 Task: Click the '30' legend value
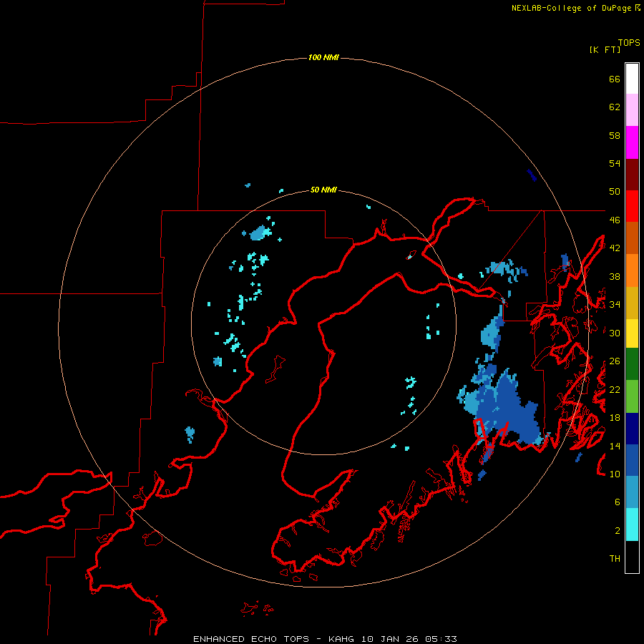click(615, 333)
